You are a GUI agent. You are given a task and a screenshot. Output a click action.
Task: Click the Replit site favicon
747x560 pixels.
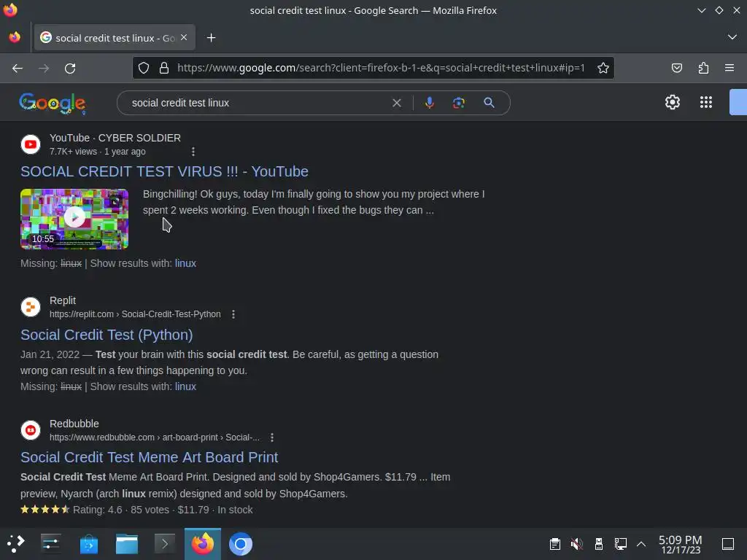click(x=31, y=307)
